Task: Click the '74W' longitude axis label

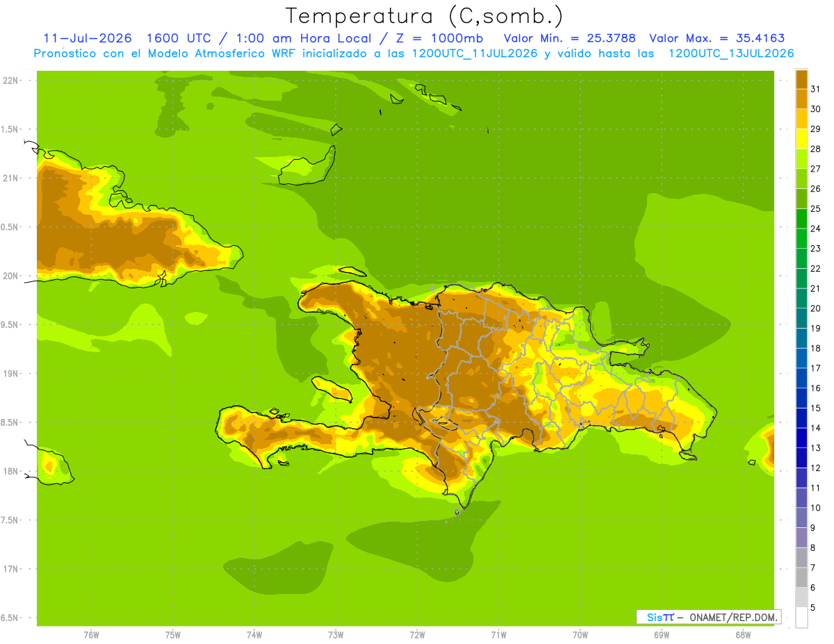Action: point(254,635)
